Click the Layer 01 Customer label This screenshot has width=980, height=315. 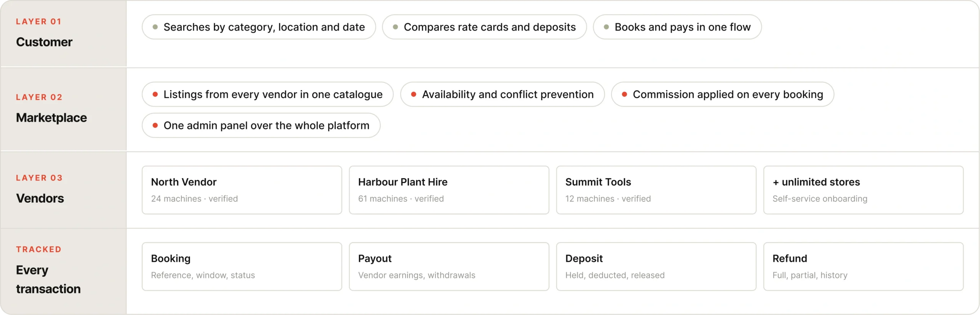(x=44, y=33)
